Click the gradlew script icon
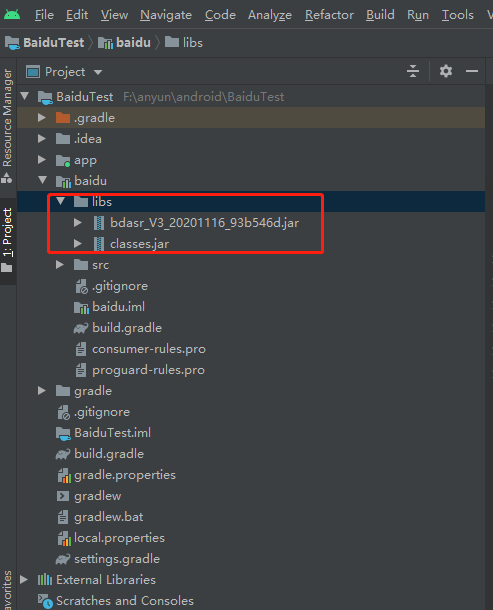 tap(63, 496)
